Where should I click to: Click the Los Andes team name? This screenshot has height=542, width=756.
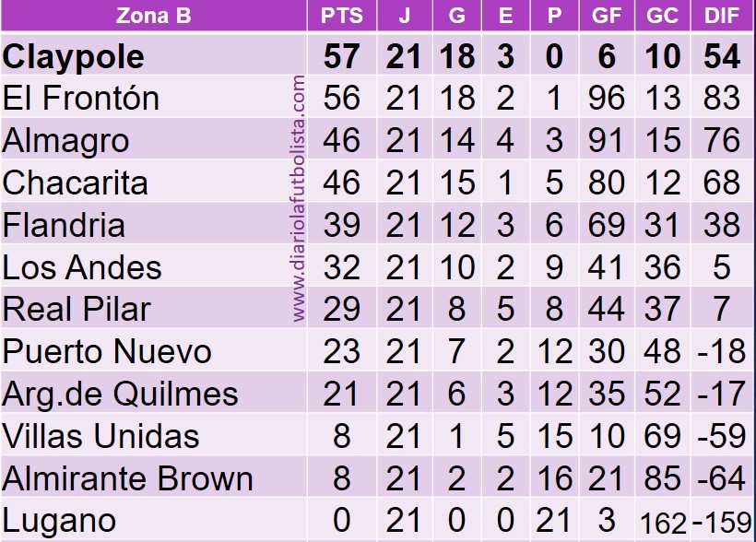pyautogui.click(x=82, y=267)
